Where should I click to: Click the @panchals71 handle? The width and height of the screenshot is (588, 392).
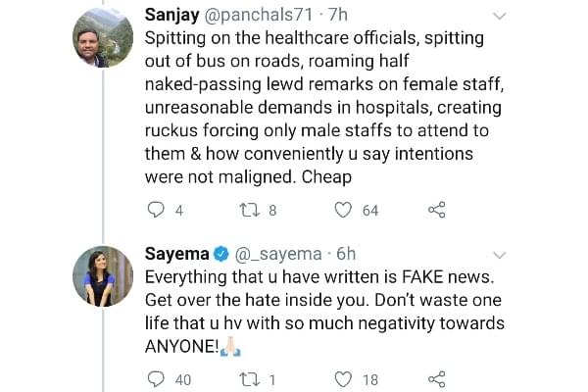[x=258, y=16]
